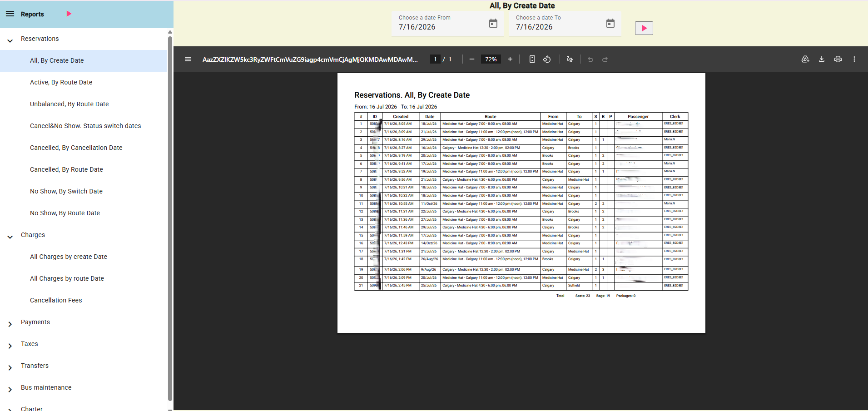Run the report with the play button

644,28
